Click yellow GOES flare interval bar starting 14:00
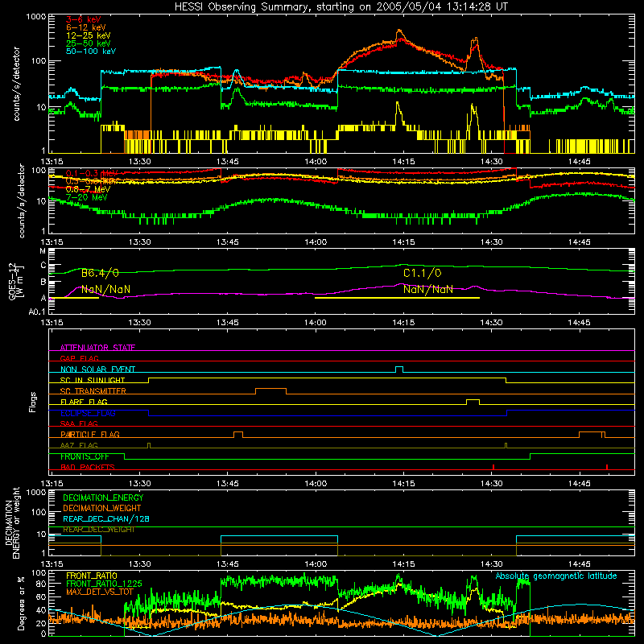 [397, 298]
